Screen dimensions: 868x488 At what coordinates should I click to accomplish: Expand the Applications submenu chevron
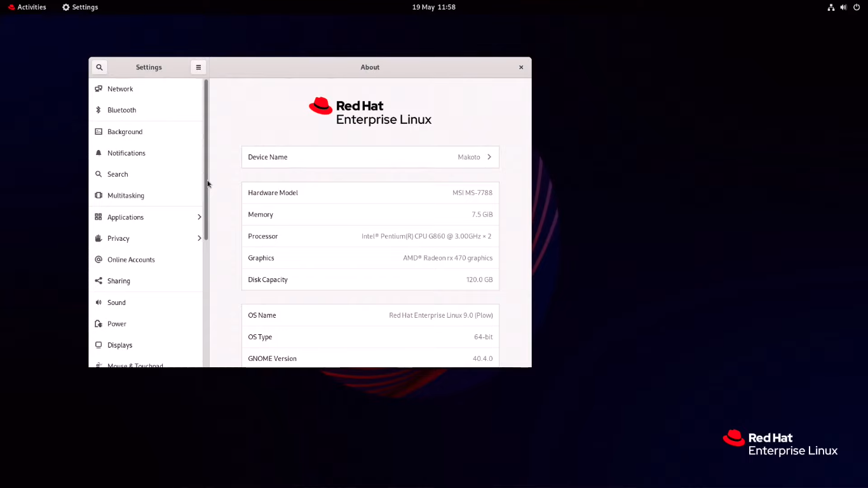coord(199,217)
